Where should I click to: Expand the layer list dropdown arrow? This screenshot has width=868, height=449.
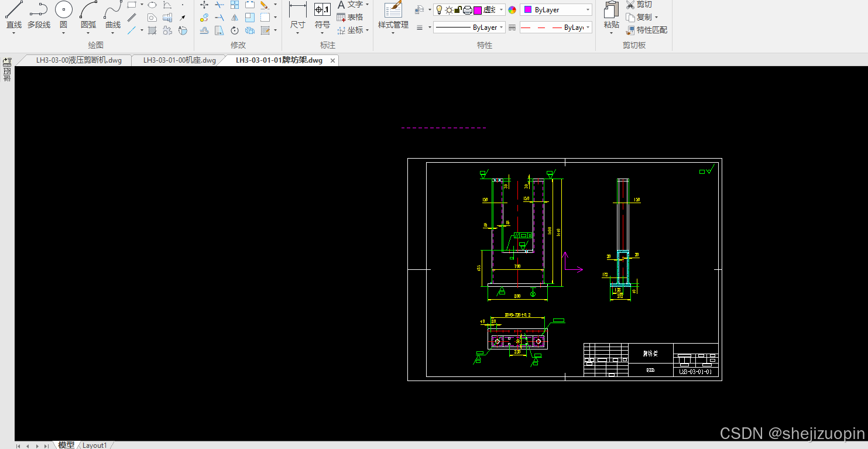pos(502,10)
